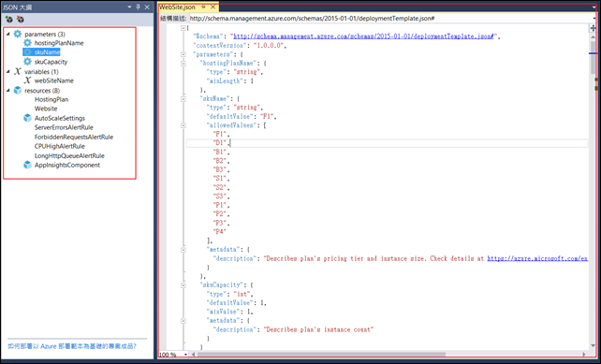Select the variables X icon node
601x364 pixels.
18,71
